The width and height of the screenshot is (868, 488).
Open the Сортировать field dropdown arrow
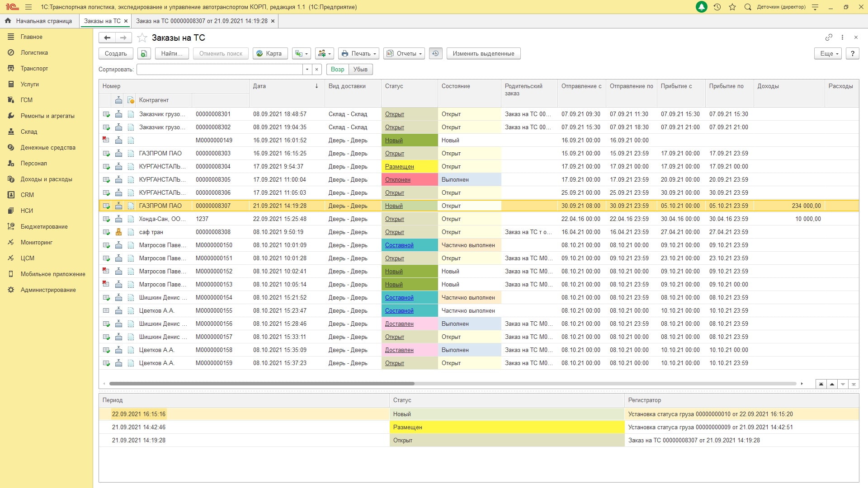click(307, 69)
